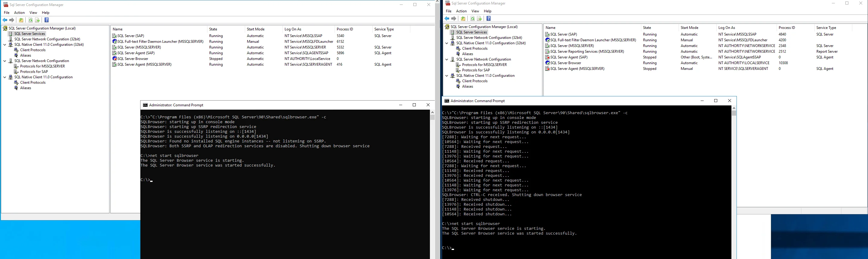Image resolution: width=868 pixels, height=259 pixels.
Task: Open View menu in left Configuration Manager
Action: coord(33,12)
